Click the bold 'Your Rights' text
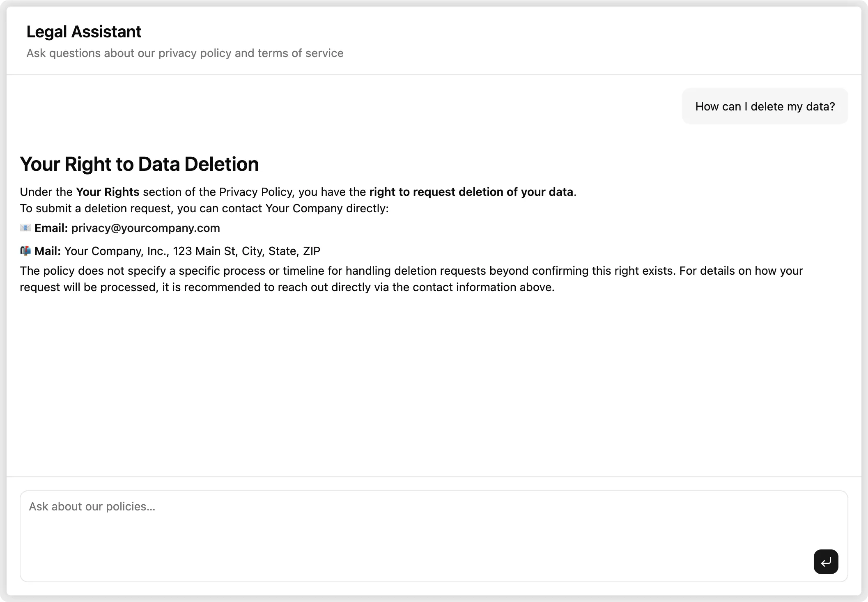 pos(108,192)
